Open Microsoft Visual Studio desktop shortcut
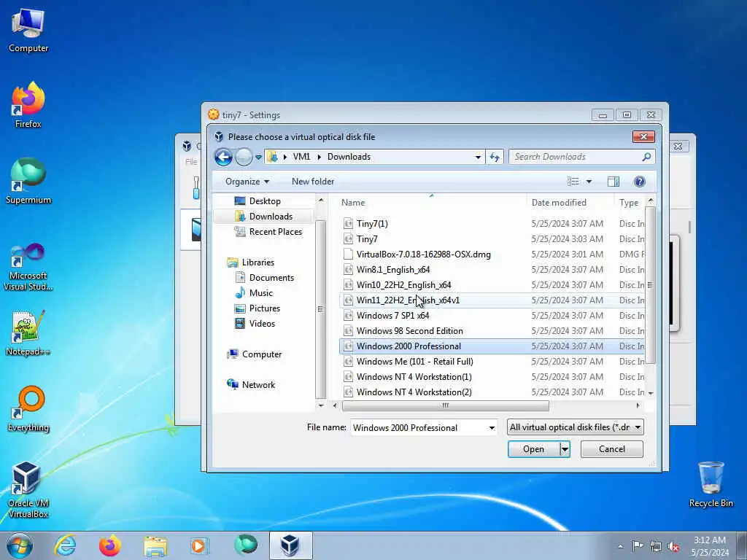Viewport: 747px width, 560px height. [28, 267]
